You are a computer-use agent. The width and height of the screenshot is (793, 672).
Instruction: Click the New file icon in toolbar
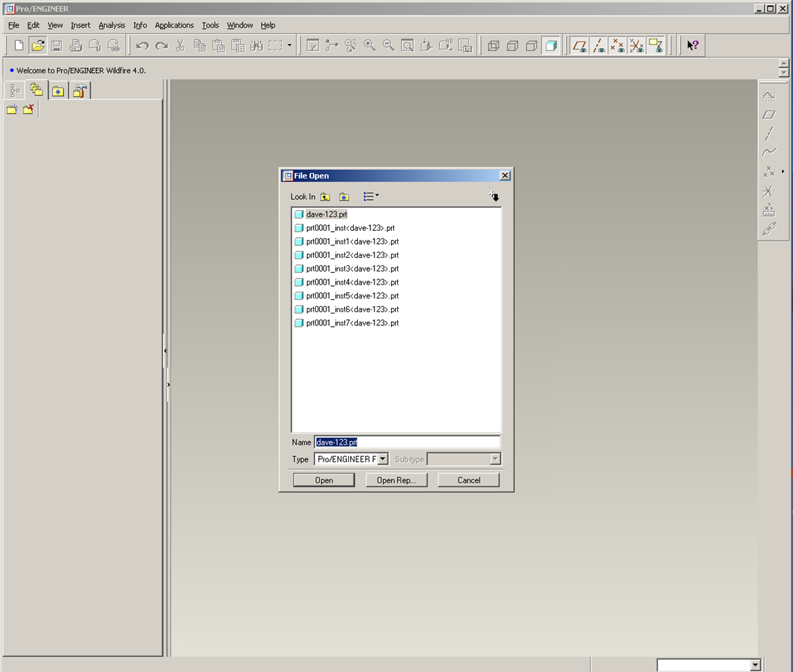click(x=19, y=45)
